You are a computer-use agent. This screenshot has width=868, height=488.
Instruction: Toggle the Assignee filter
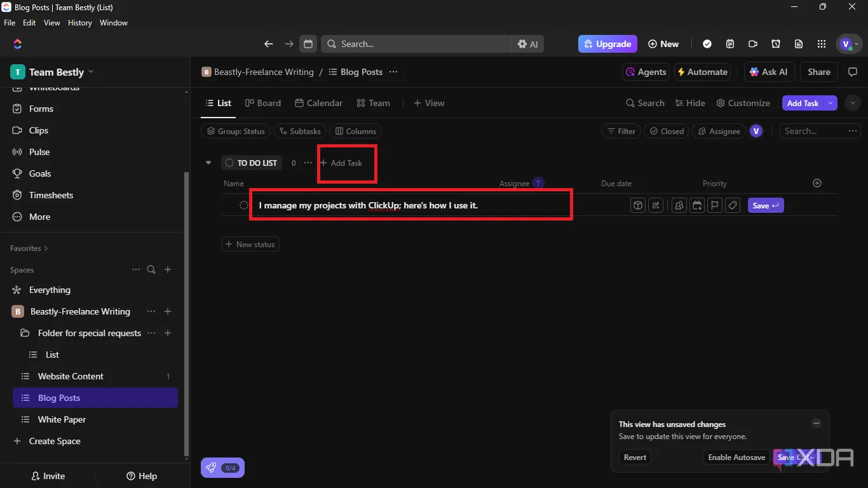tap(719, 131)
